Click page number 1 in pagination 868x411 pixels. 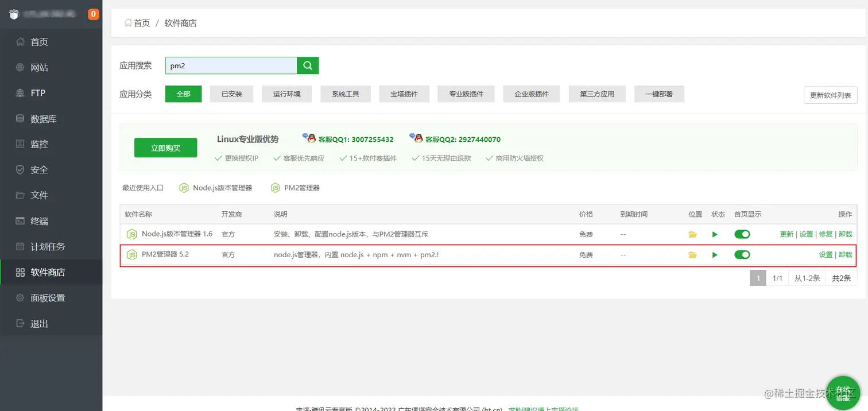(x=758, y=278)
